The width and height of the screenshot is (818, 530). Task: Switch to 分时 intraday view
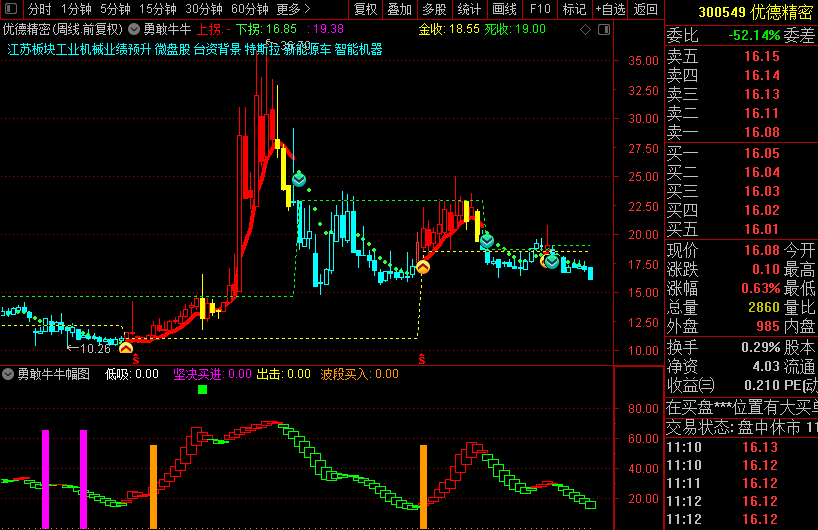tap(39, 9)
